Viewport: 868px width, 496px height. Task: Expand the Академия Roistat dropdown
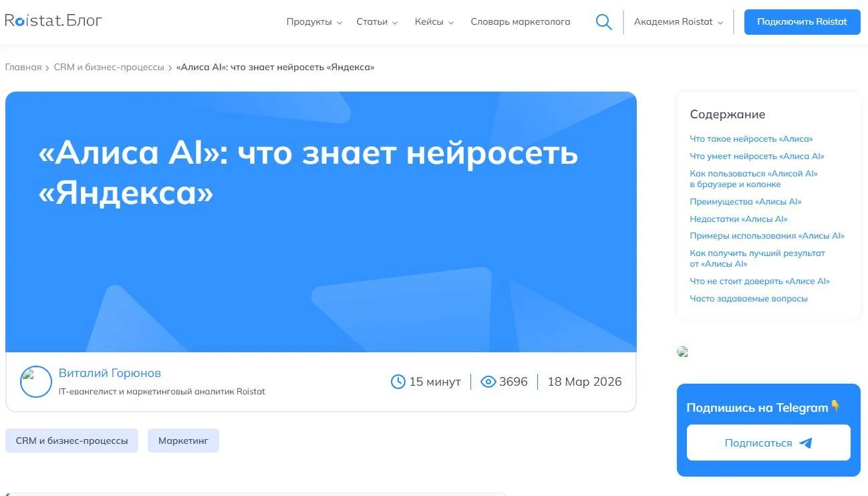click(x=678, y=22)
